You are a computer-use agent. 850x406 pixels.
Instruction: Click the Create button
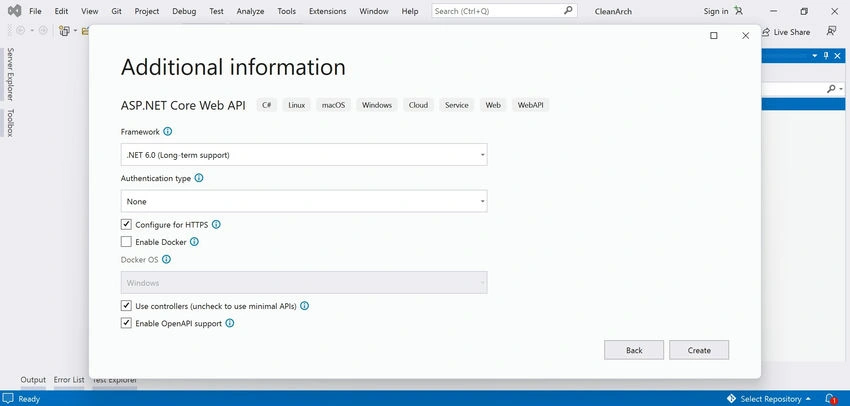[699, 350]
